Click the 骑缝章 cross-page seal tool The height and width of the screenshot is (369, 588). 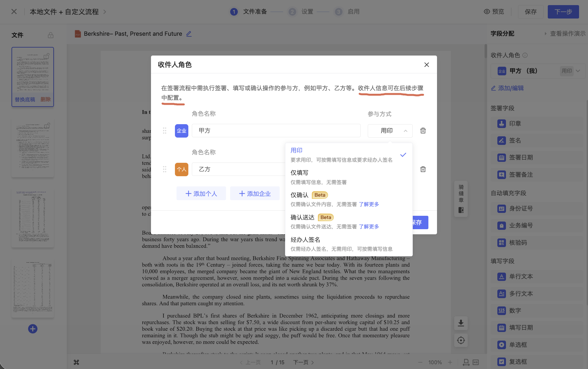(x=461, y=199)
